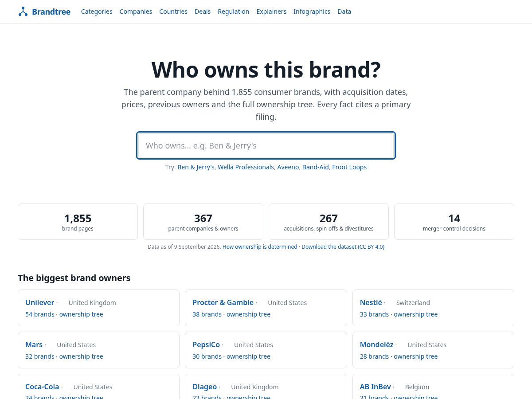The image size is (532, 399).
Task: Click 'Data as of 9 September 2026' text
Action: pos(184,247)
